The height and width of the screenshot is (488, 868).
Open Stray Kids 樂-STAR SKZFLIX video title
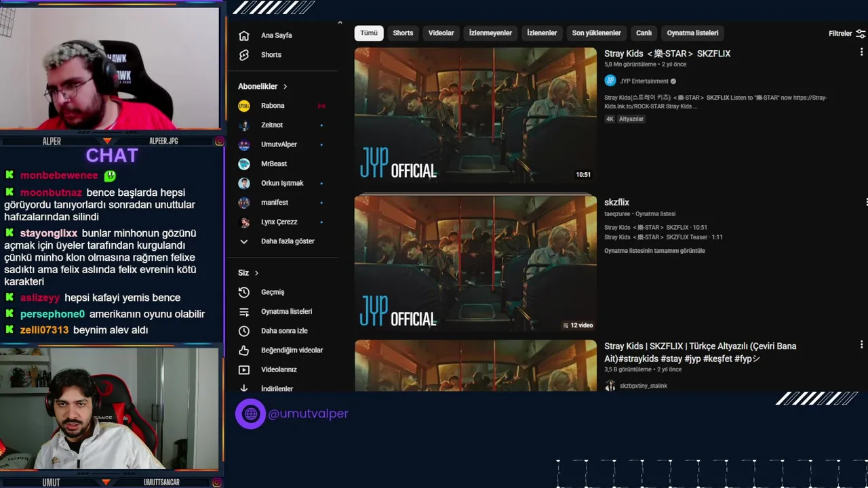tap(667, 54)
